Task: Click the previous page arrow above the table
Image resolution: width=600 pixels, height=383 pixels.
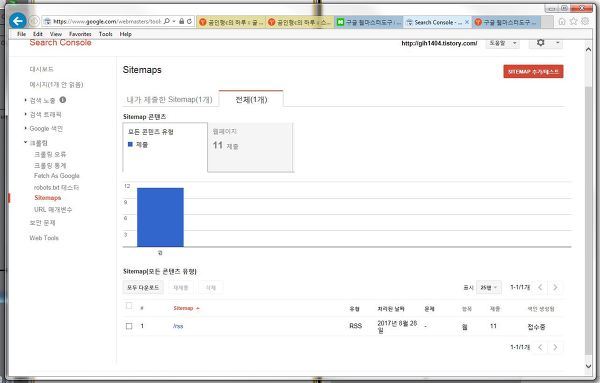Action: [540, 287]
